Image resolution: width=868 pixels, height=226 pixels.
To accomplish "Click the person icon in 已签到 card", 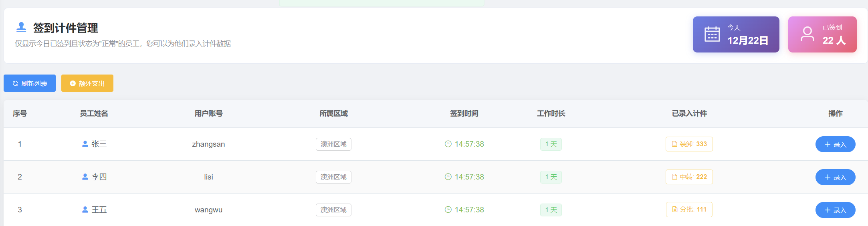I will [x=807, y=34].
